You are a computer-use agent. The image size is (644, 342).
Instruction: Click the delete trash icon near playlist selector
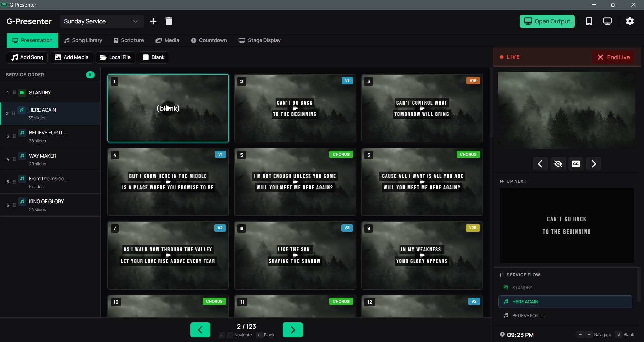pyautogui.click(x=169, y=21)
